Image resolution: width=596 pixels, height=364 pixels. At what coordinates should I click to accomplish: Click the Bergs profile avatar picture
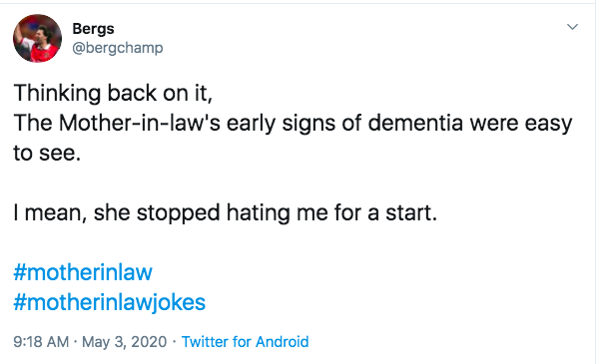[x=37, y=38]
